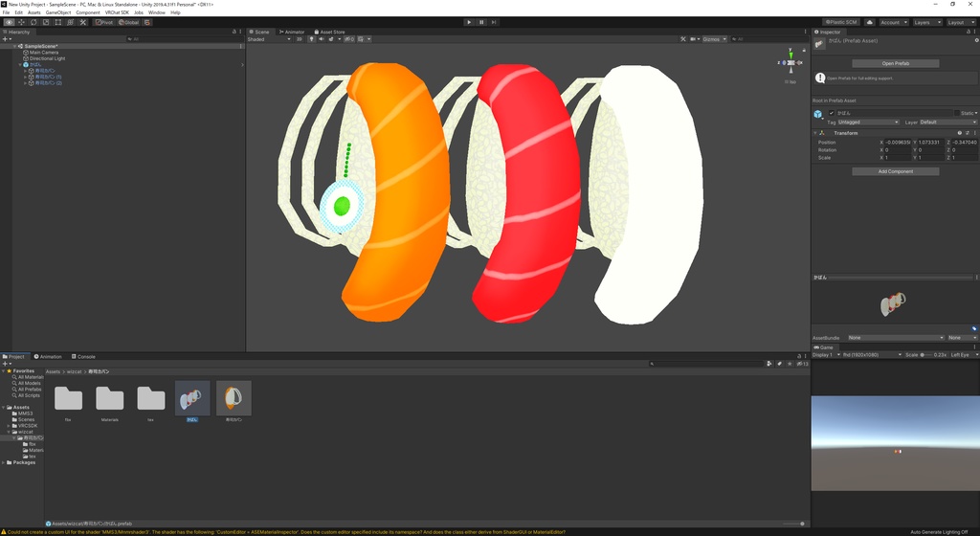This screenshot has width=980, height=536.
Task: Open scene component tools icon
Action: click(x=683, y=39)
